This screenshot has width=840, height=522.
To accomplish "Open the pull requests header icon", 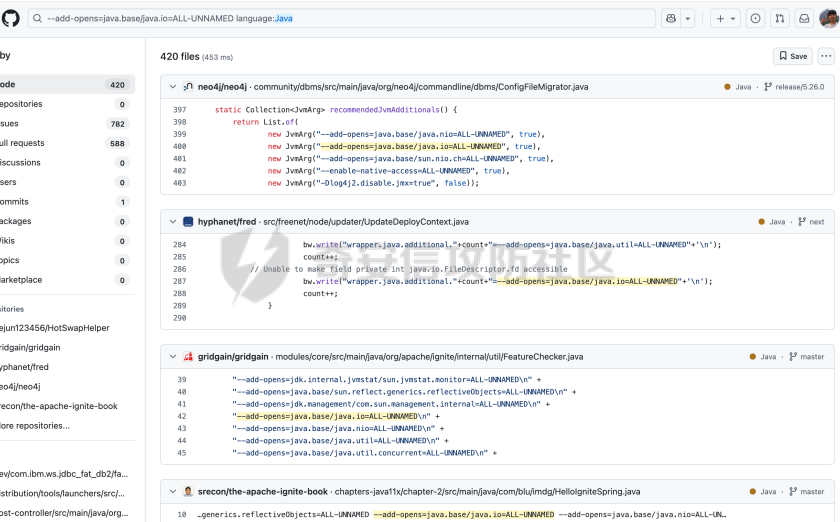I will pos(780,19).
